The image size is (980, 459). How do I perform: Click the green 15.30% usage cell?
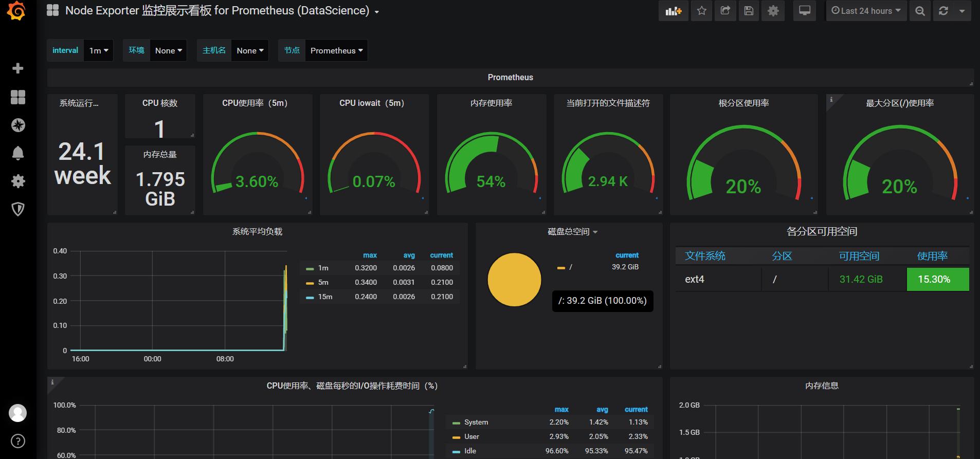click(x=938, y=279)
